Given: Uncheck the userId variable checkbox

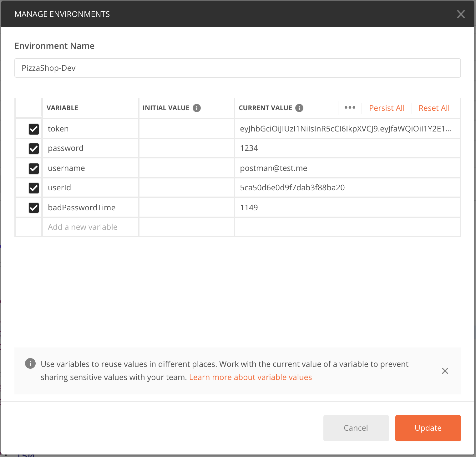Looking at the screenshot, I should tap(34, 188).
